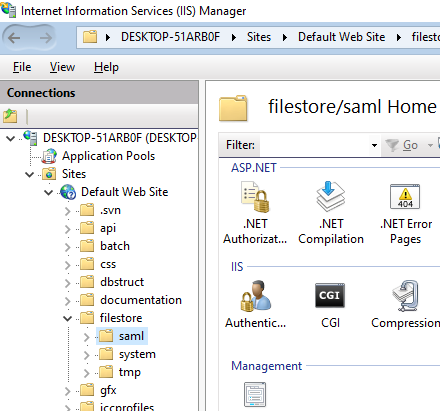
Task: Expand the batch folder node
Action: click(x=68, y=247)
